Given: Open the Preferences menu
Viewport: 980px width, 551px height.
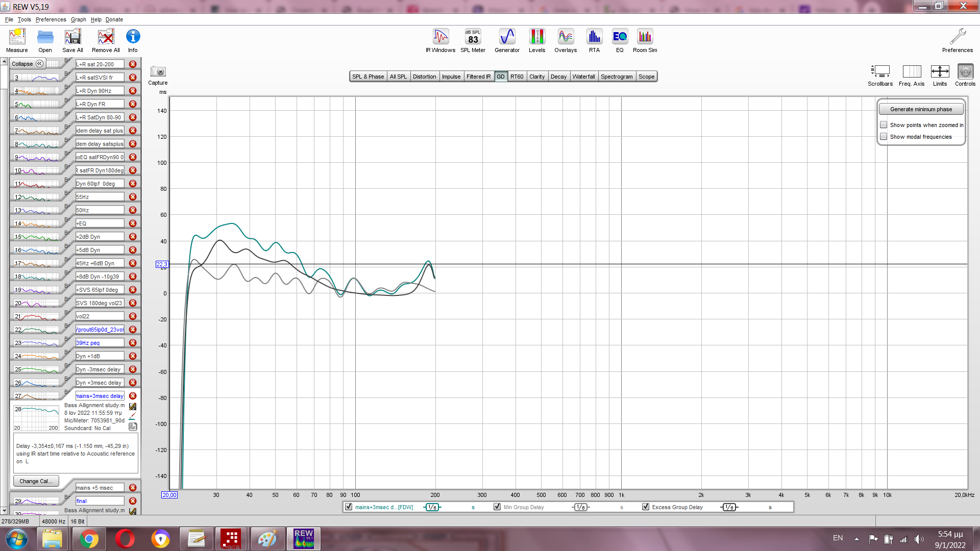Looking at the screenshot, I should pyautogui.click(x=51, y=19).
